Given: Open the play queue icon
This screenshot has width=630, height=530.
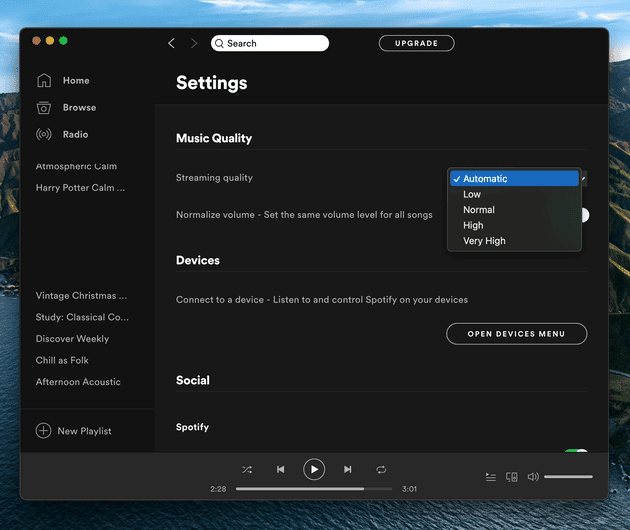Looking at the screenshot, I should 491,477.
